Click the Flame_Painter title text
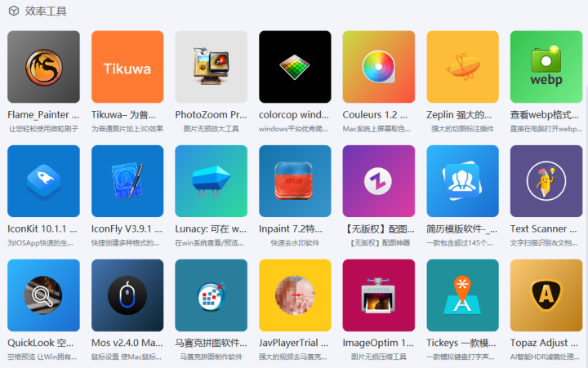The image size is (588, 368). click(x=43, y=115)
